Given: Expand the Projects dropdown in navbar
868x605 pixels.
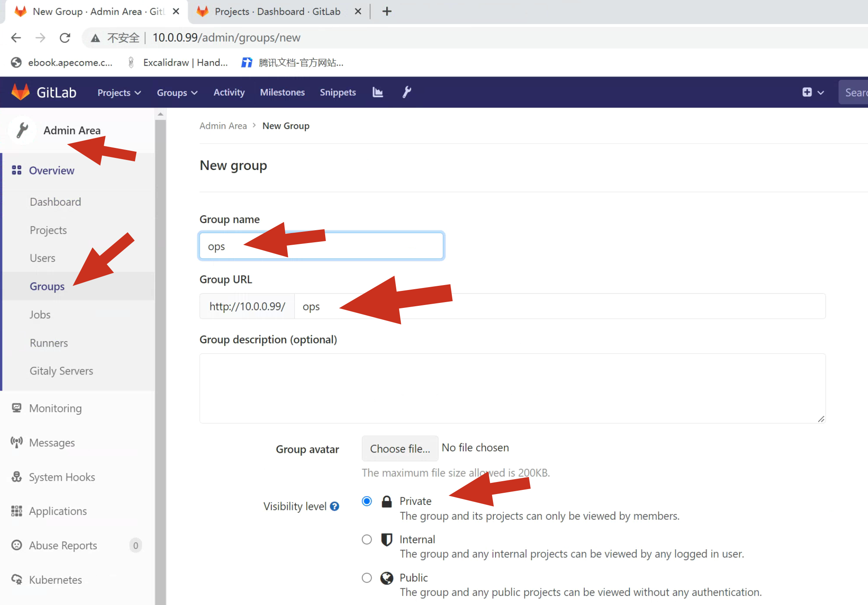Looking at the screenshot, I should 119,92.
